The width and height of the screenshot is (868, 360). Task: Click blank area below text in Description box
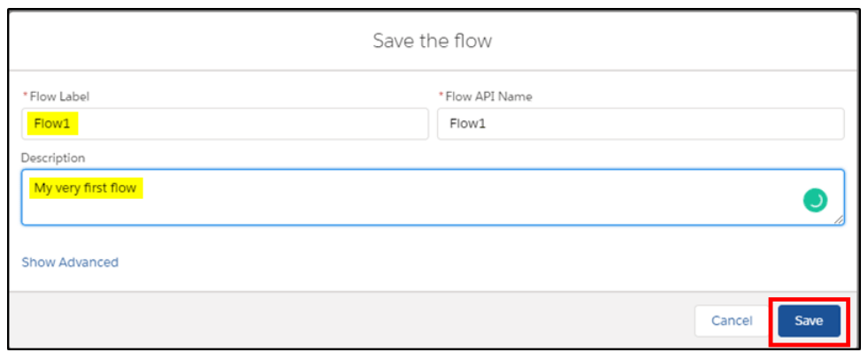(x=388, y=213)
